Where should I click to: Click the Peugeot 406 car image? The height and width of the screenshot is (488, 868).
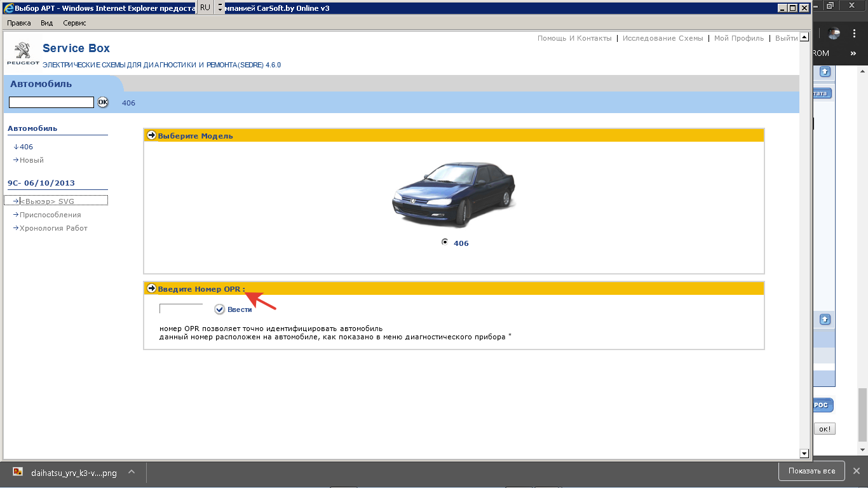tap(454, 194)
